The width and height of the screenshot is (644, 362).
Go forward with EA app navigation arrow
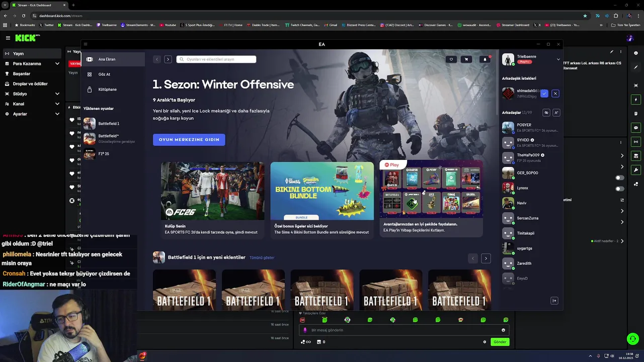[x=168, y=59]
